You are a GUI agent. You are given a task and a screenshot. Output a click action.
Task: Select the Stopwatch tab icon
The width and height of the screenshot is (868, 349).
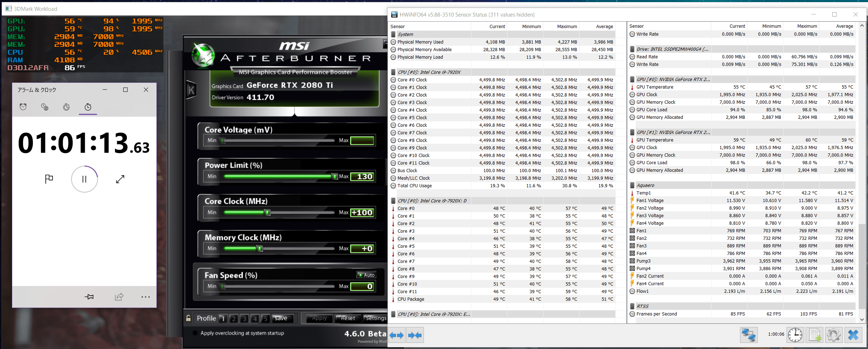pyautogui.click(x=88, y=107)
